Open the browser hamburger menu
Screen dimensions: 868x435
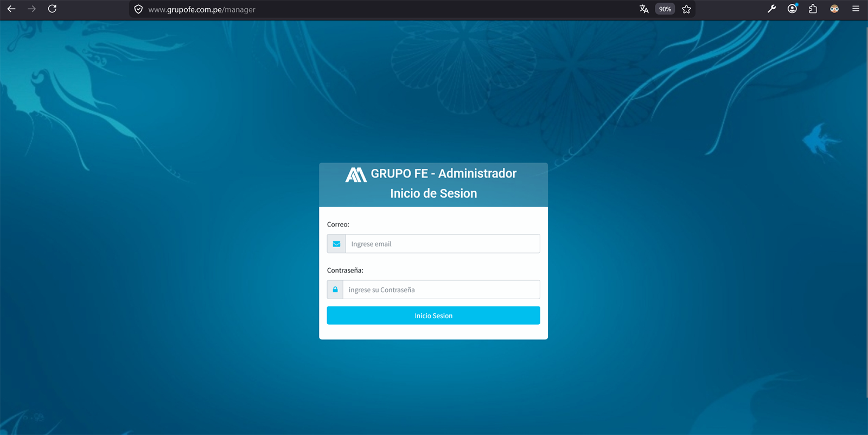856,9
